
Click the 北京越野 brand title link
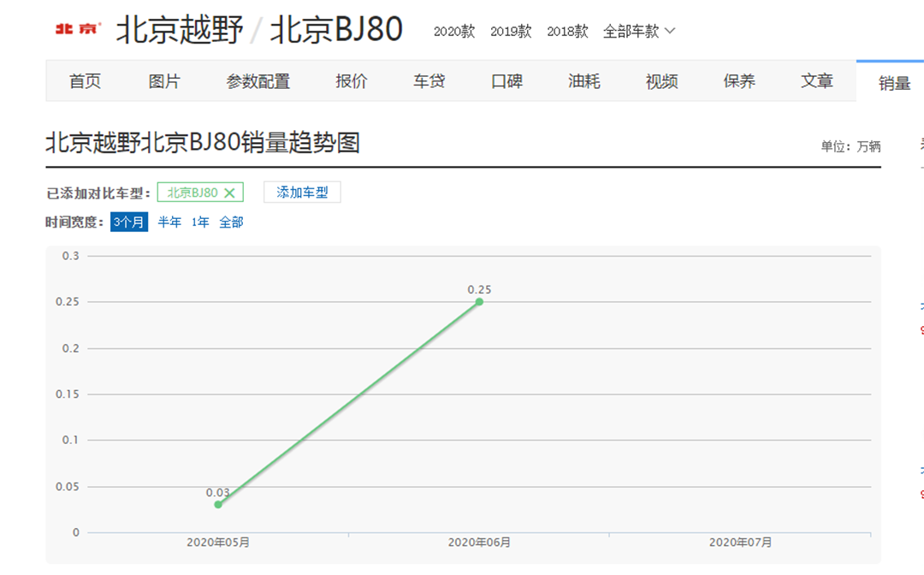tap(180, 30)
